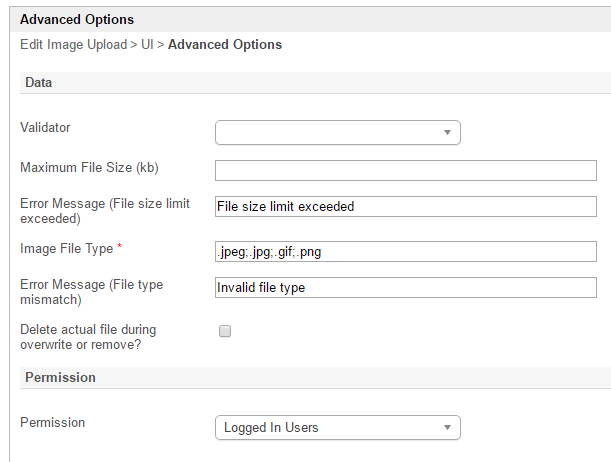Screen dimensions: 611x462
Task: Select the Image File Type input field
Action: click(405, 251)
